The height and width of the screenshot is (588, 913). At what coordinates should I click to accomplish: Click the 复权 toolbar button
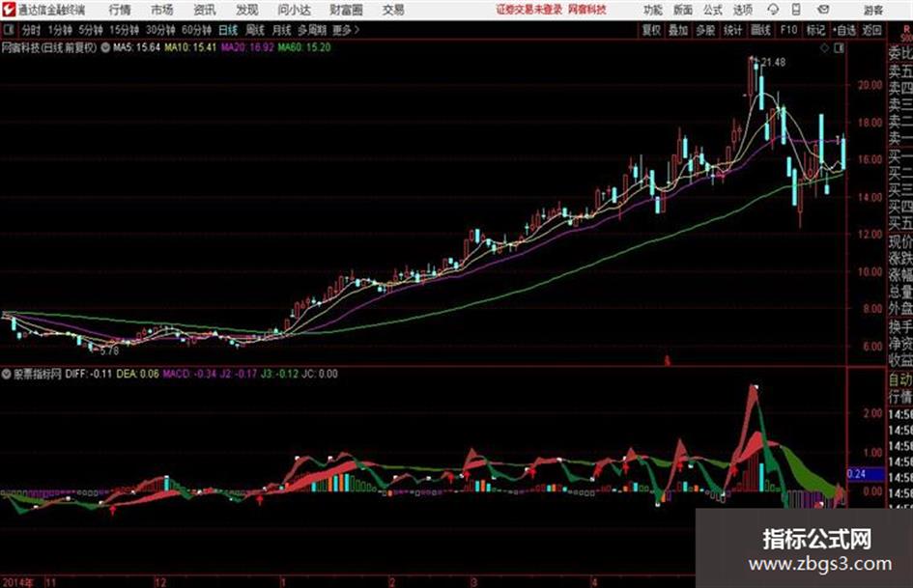coord(651,30)
